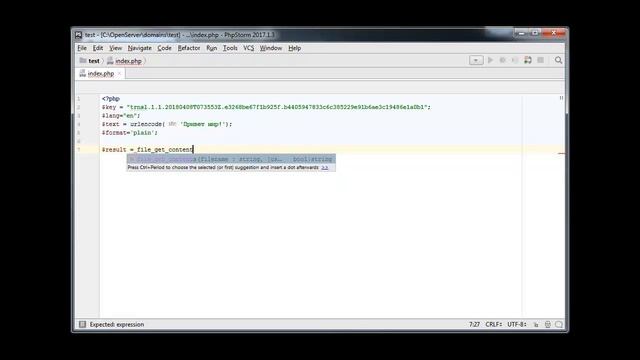
Task: Open the Edit menu
Action: 98,48
